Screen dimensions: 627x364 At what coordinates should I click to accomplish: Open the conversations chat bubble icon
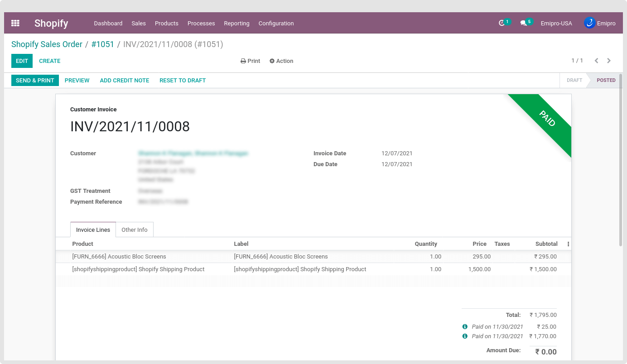[x=523, y=23]
